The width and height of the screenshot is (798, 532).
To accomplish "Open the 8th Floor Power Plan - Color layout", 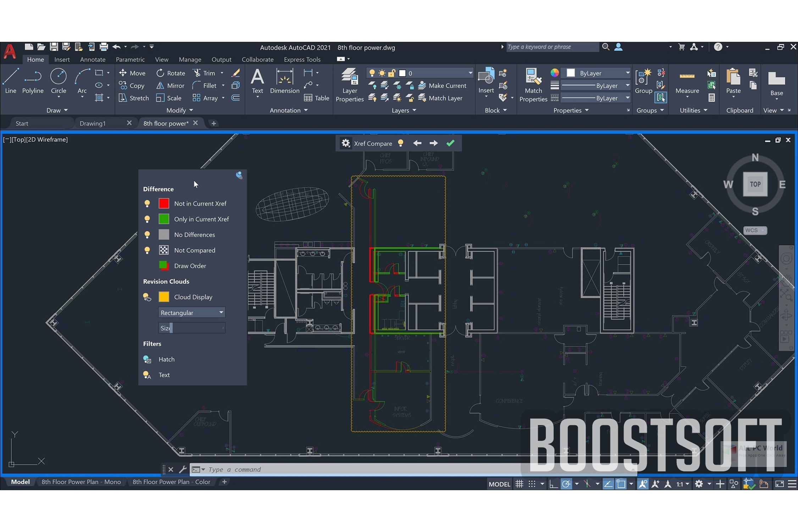I will pos(171,482).
